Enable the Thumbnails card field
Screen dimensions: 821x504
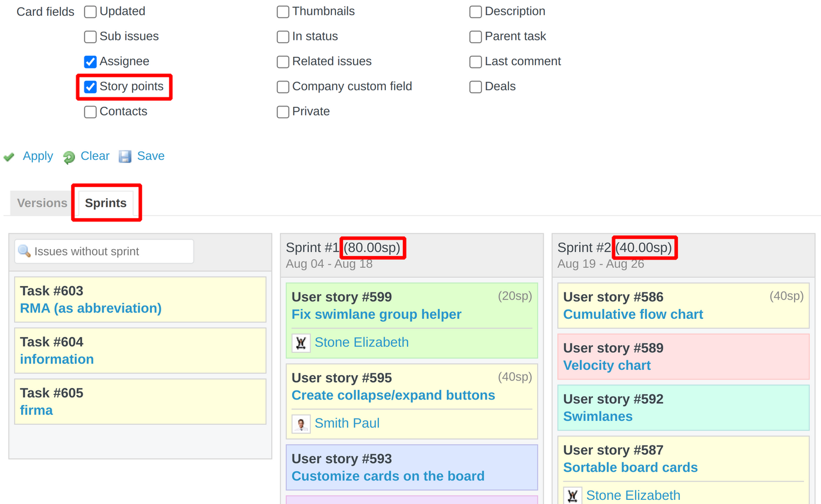pos(283,11)
